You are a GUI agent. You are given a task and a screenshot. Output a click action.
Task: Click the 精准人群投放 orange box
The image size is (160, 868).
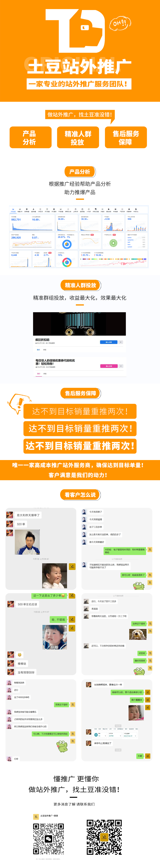(78, 138)
